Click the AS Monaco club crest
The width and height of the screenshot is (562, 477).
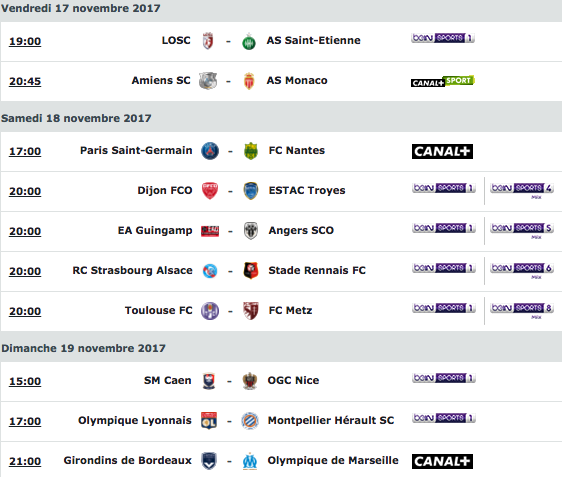click(x=249, y=81)
